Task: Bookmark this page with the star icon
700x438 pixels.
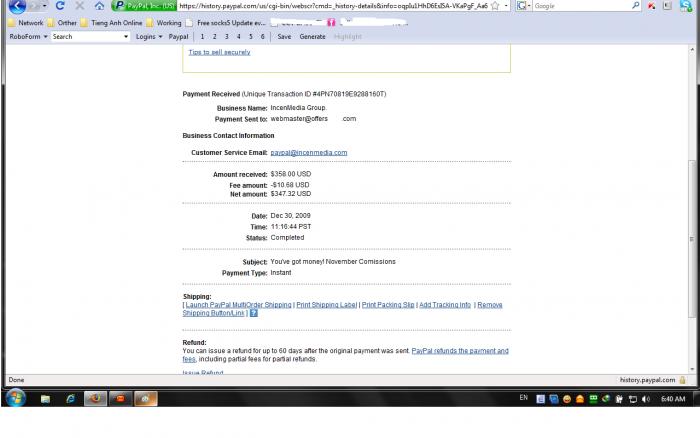Action: click(x=495, y=6)
